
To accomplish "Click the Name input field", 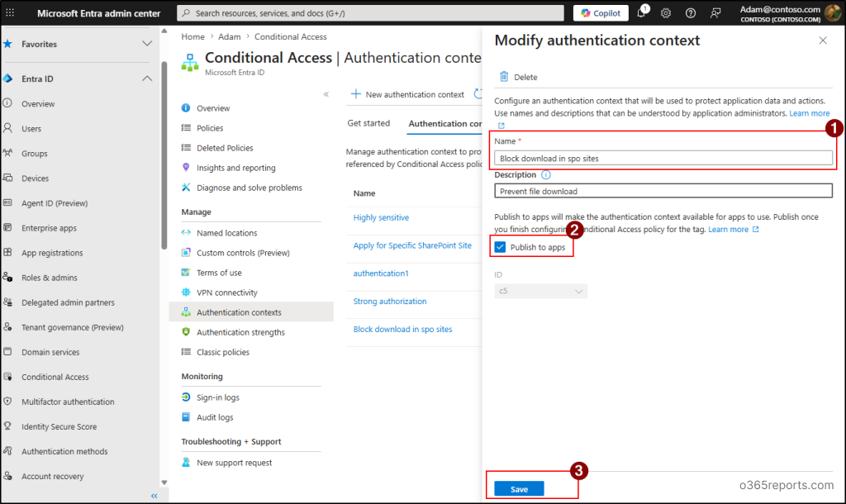I will point(663,158).
